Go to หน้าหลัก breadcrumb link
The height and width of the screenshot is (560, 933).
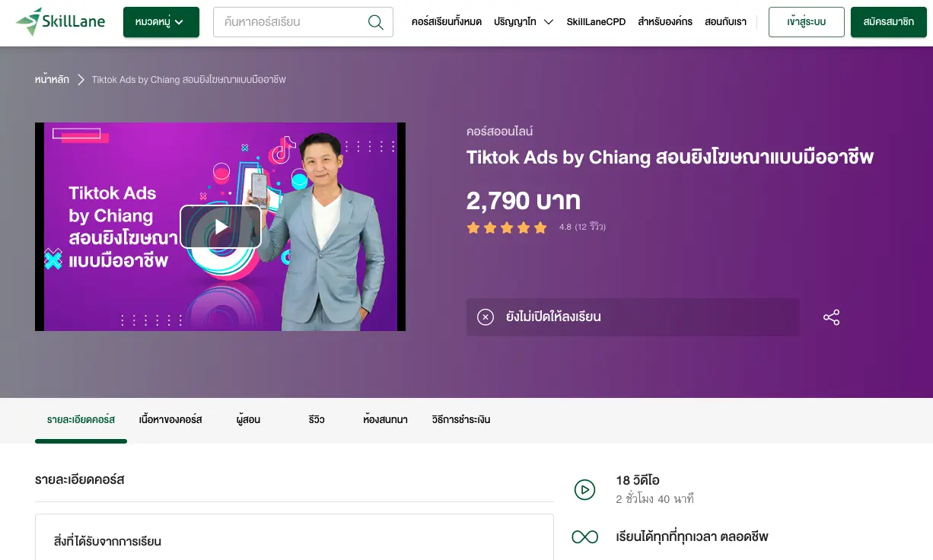[52, 79]
